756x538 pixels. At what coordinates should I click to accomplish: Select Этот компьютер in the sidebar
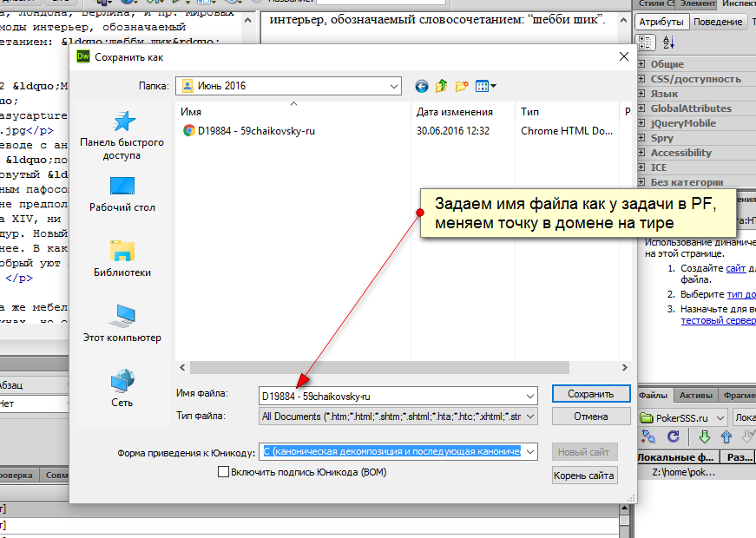tap(122, 322)
